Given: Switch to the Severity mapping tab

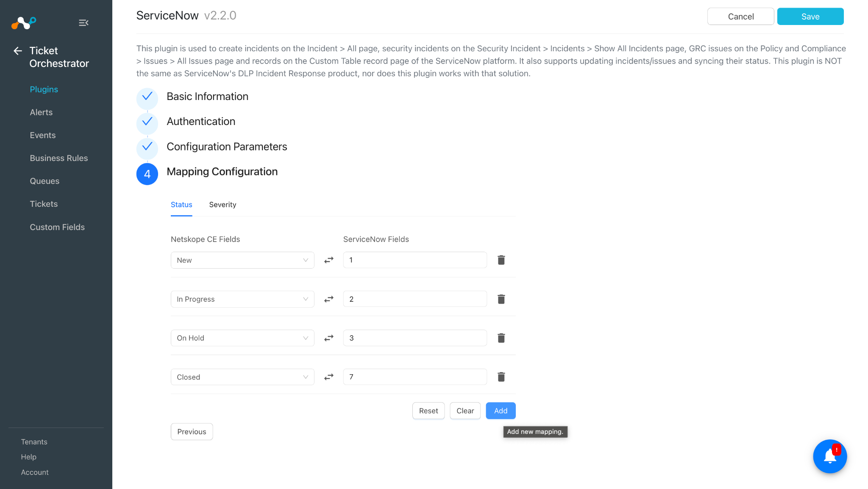Looking at the screenshot, I should (223, 205).
